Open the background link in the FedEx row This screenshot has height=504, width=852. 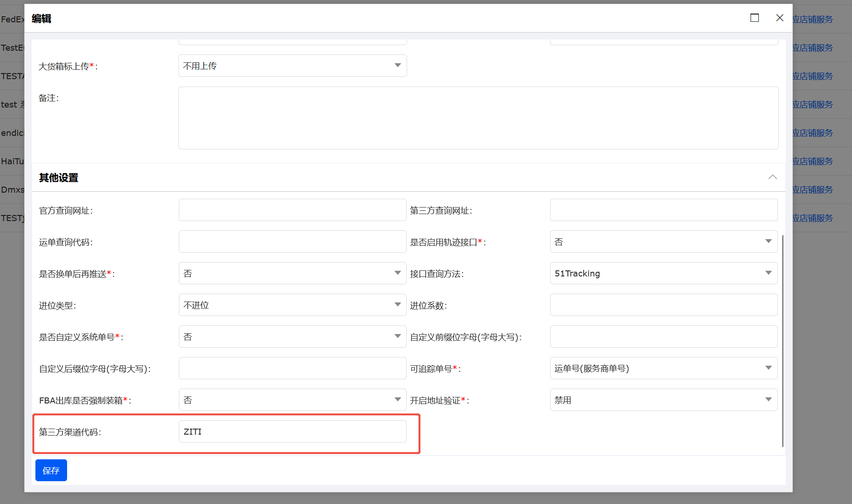812,19
